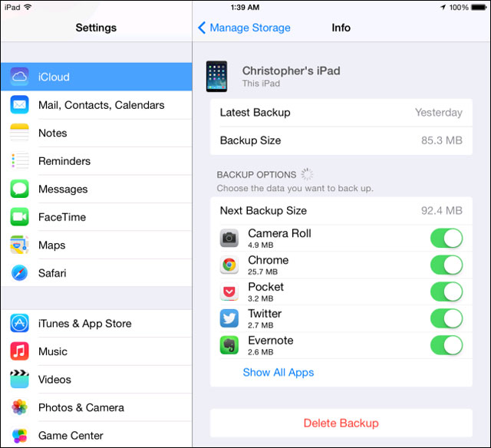Viewport: 491px width, 448px height.
Task: Select Game Center settings row
Action: click(x=97, y=436)
